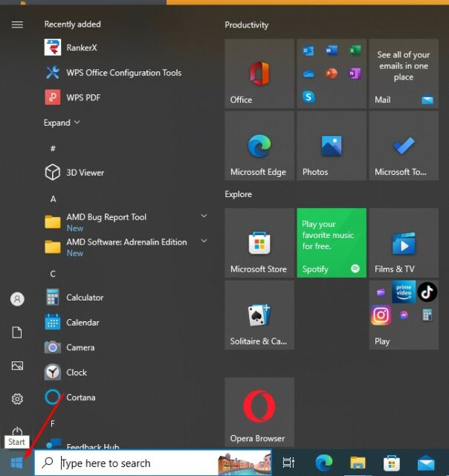Open the Clock app
Screen dimensions: 449x476
tap(126, 372)
